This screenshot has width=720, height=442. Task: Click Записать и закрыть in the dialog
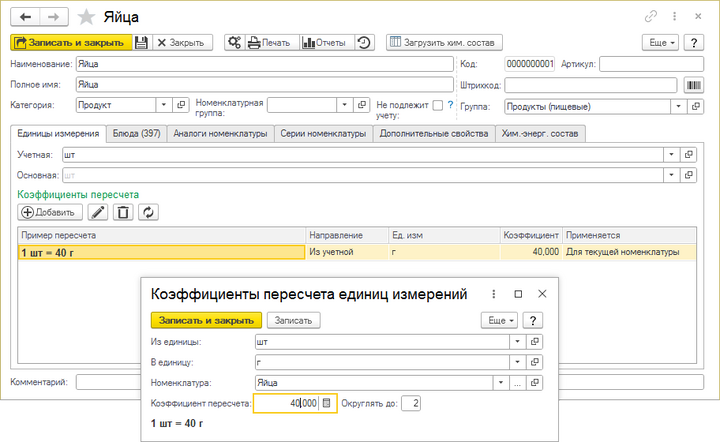click(206, 320)
